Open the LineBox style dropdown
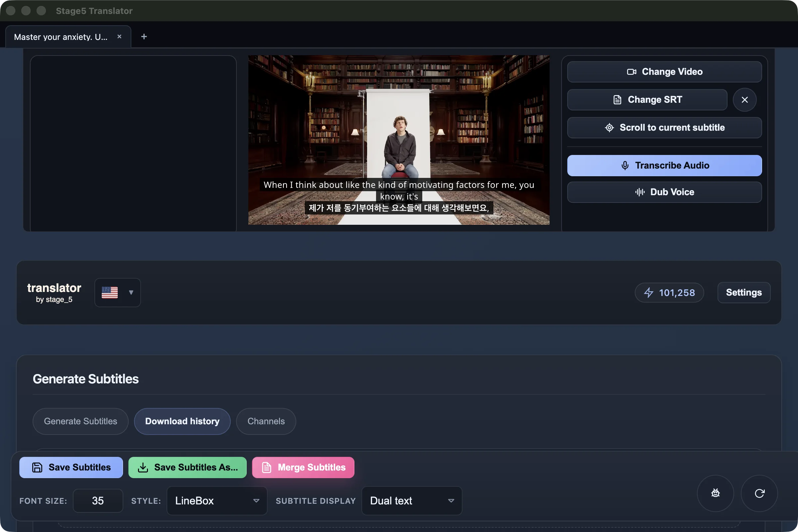 point(217,500)
